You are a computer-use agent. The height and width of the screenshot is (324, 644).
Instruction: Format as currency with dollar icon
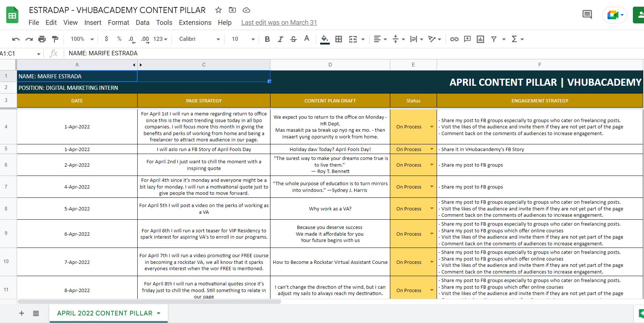click(x=106, y=39)
